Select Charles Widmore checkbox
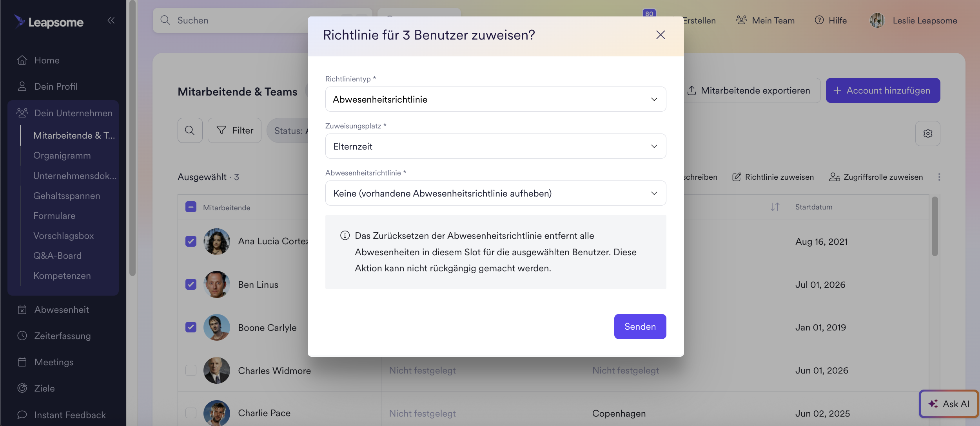 (191, 370)
